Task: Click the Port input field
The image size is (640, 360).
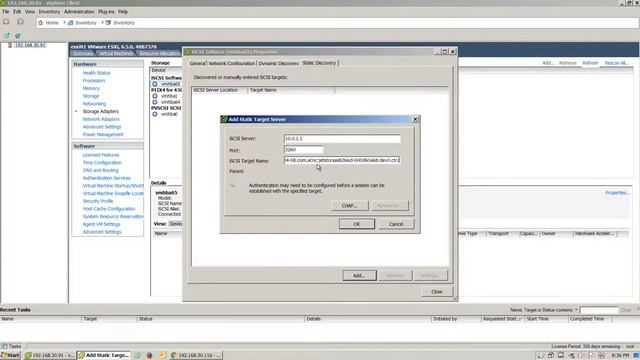Action: pyautogui.click(x=303, y=150)
